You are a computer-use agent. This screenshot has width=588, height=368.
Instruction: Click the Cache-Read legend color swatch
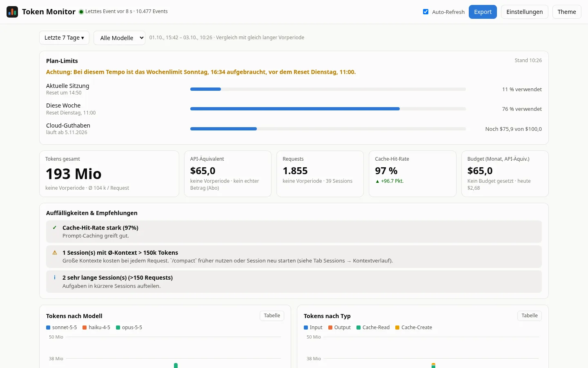(359, 328)
